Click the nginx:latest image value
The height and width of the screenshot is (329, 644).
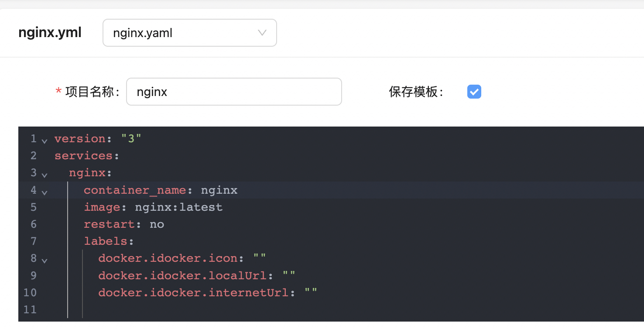179,207
